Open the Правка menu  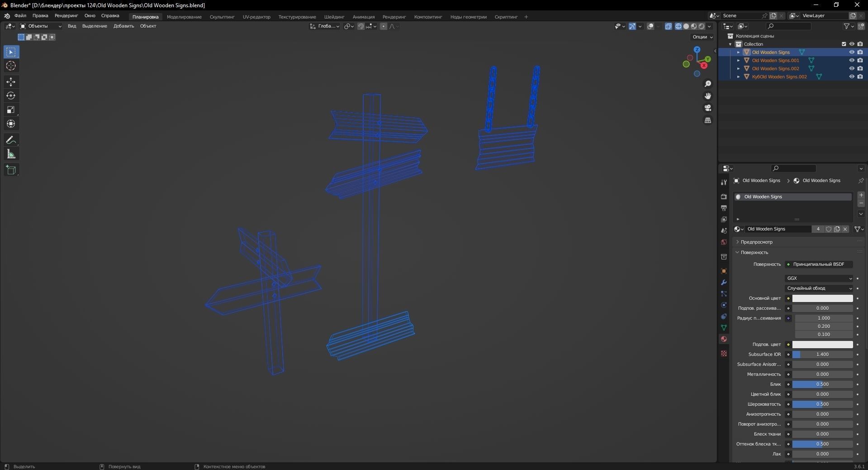[x=40, y=16]
